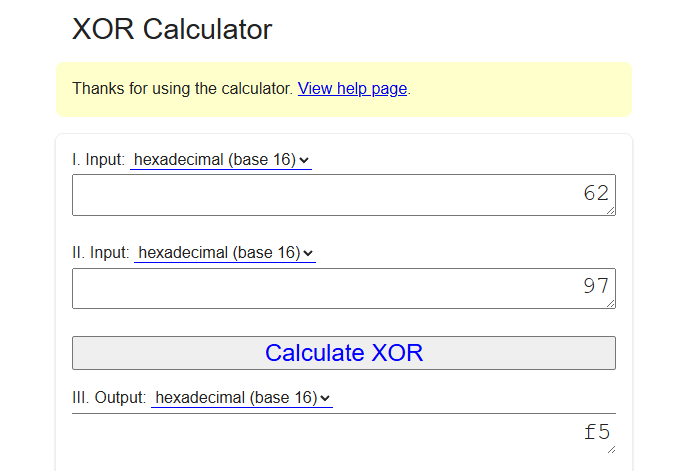Image resolution: width=680 pixels, height=471 pixels.
Task: Click the "III. Output:" label
Action: (109, 398)
